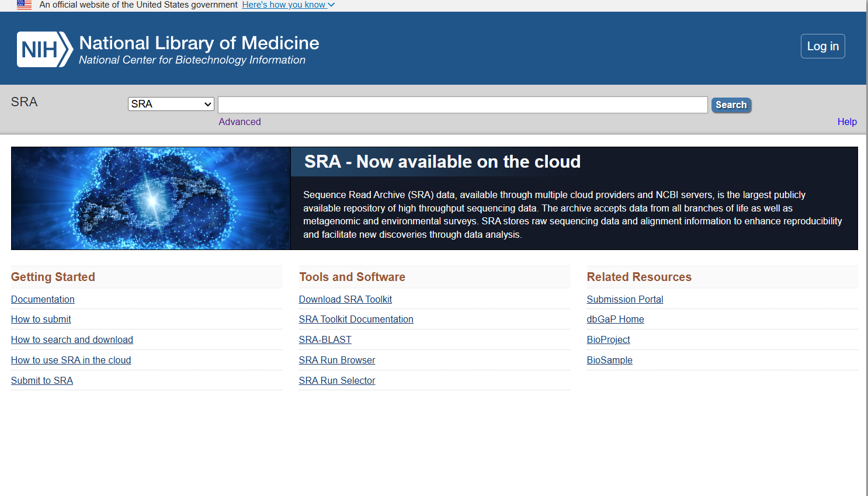
Task: Open the dbGaP Home link
Action: 615,319
